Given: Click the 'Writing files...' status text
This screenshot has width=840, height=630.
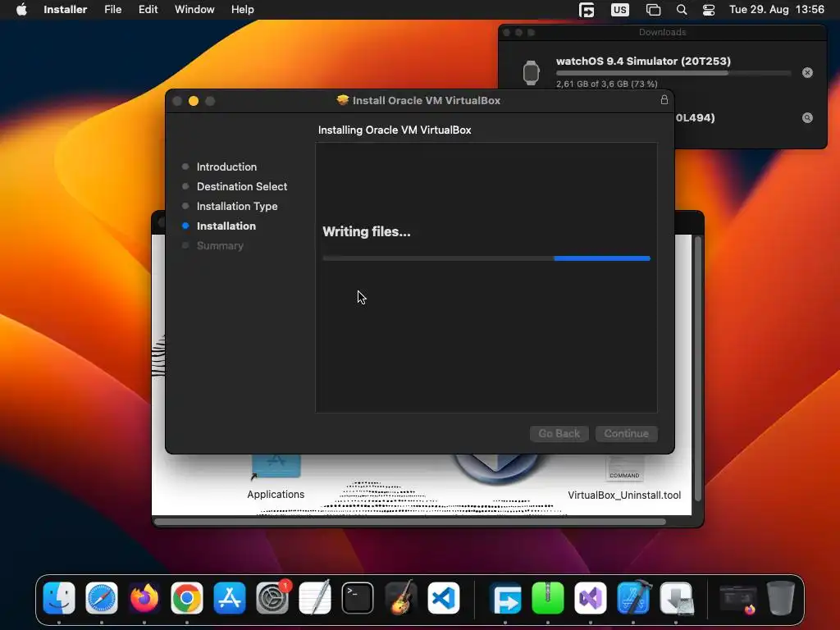Looking at the screenshot, I should [367, 231].
